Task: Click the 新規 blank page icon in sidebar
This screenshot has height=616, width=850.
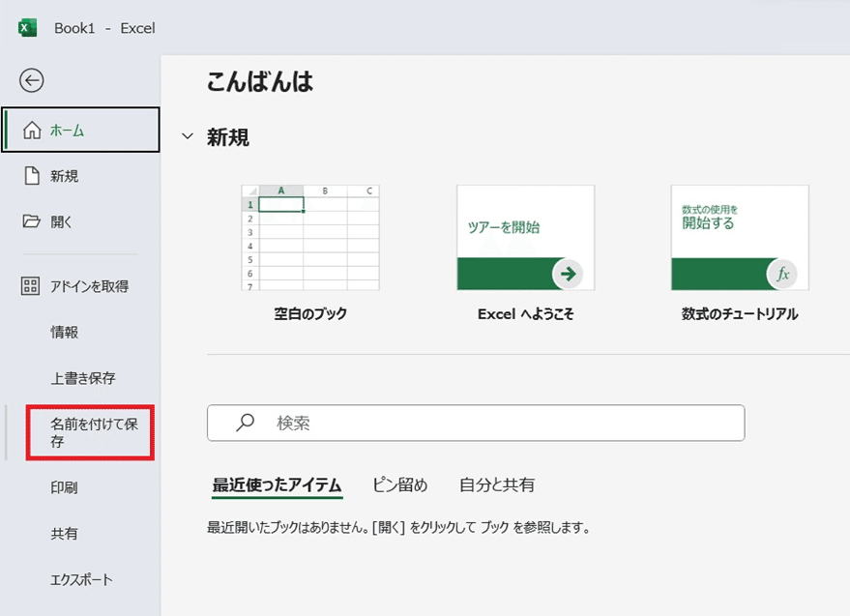Action: click(32, 176)
